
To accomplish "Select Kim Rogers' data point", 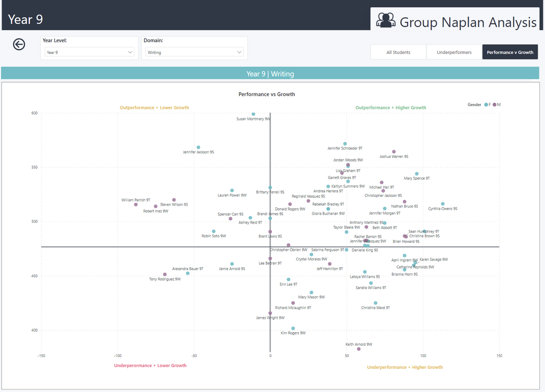I will click(293, 328).
